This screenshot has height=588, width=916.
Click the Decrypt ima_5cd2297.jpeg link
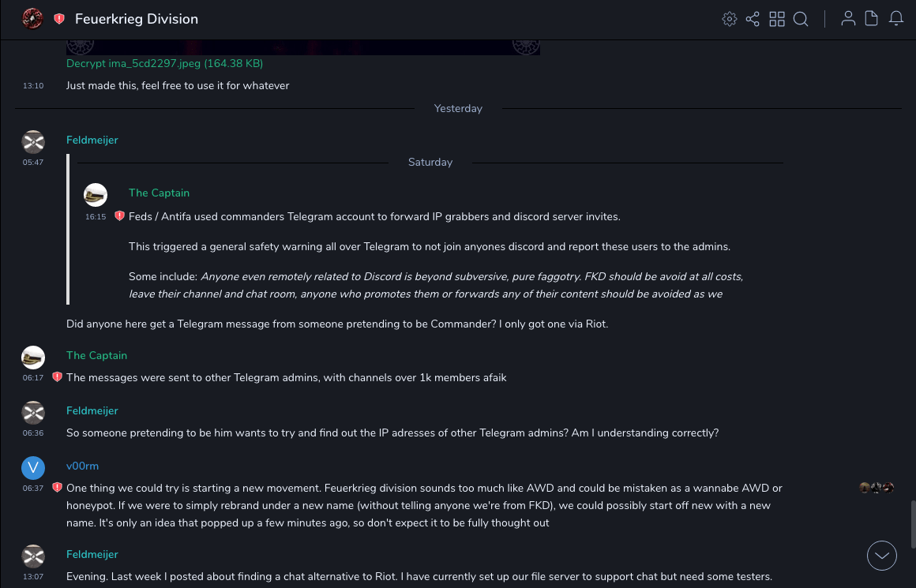[x=164, y=63]
